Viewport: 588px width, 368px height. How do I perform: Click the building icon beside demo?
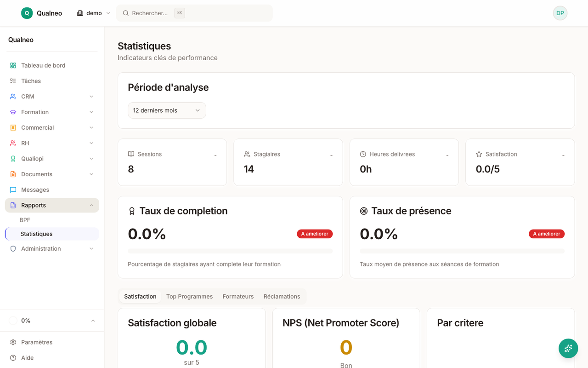pyautogui.click(x=80, y=13)
